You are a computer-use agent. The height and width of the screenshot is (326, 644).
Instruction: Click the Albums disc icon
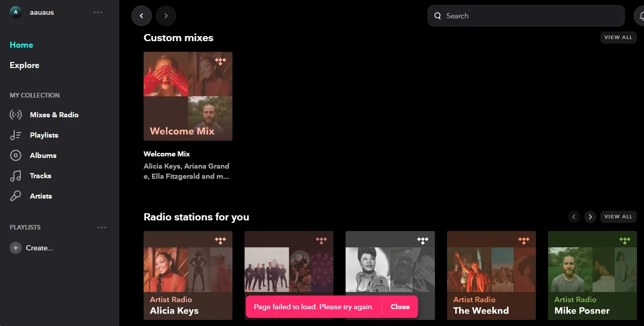(16, 155)
